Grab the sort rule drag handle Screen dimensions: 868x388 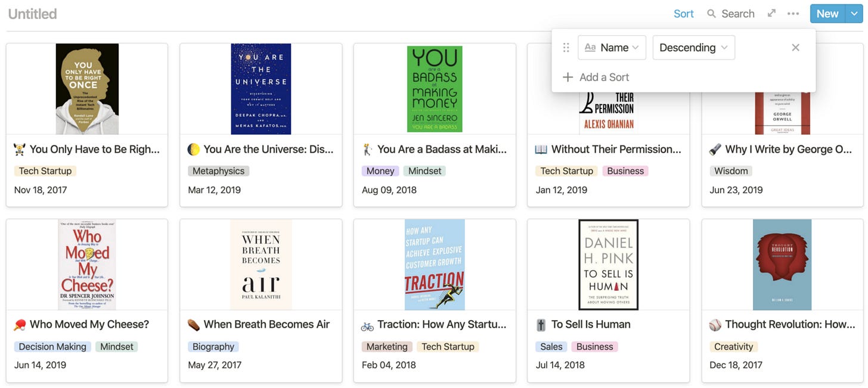(566, 48)
